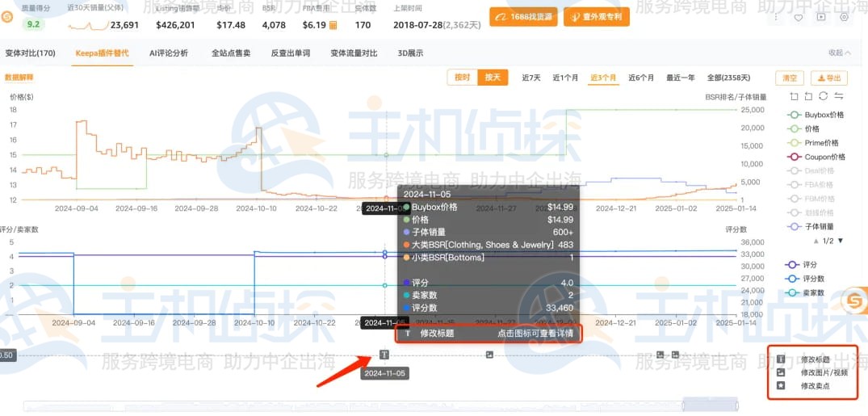Image resolution: width=868 pixels, height=416 pixels.
Task: Click the video play icon at top right
Action: pos(821,18)
